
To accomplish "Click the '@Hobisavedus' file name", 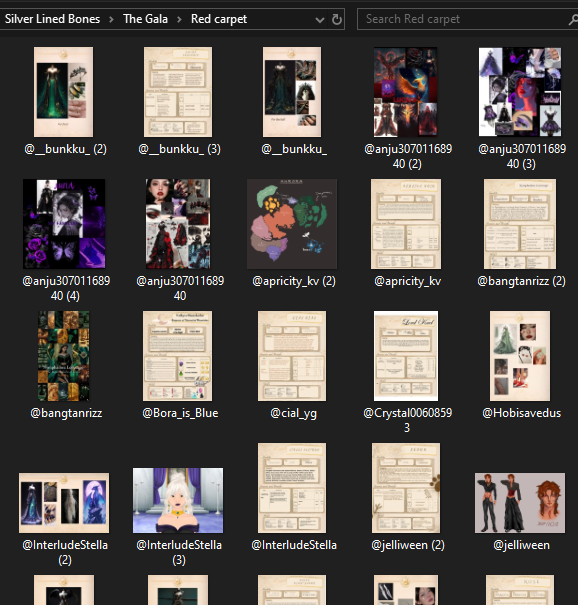I will click(x=522, y=413).
